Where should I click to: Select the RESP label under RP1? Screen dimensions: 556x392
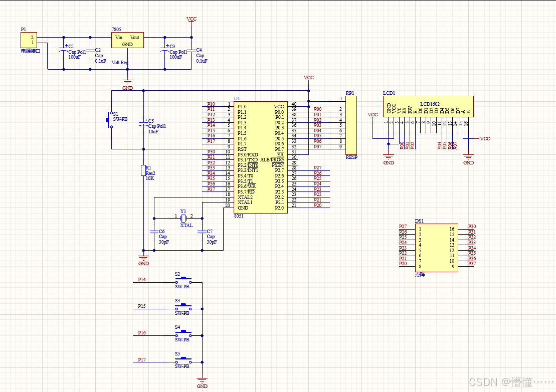(351, 157)
